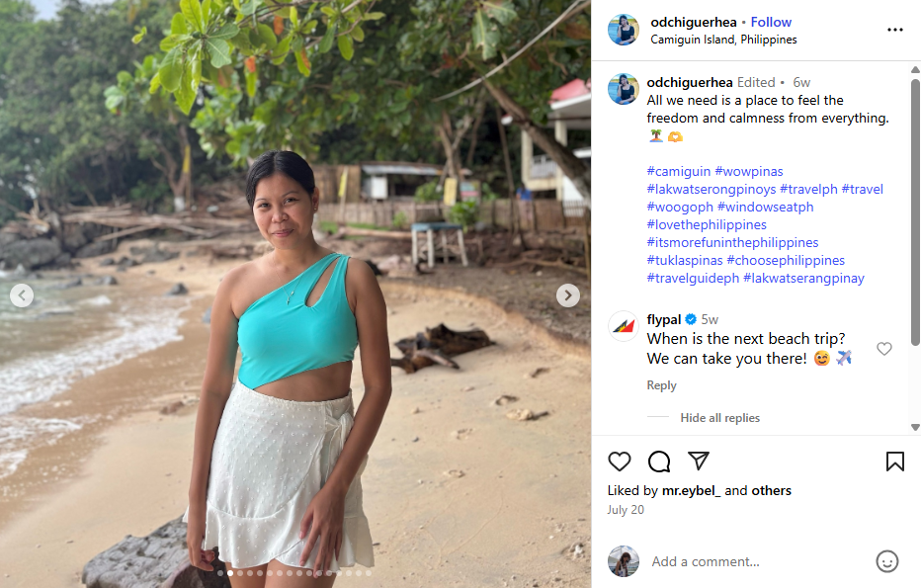Like the post with the heart icon
921x588 pixels.
click(x=620, y=462)
